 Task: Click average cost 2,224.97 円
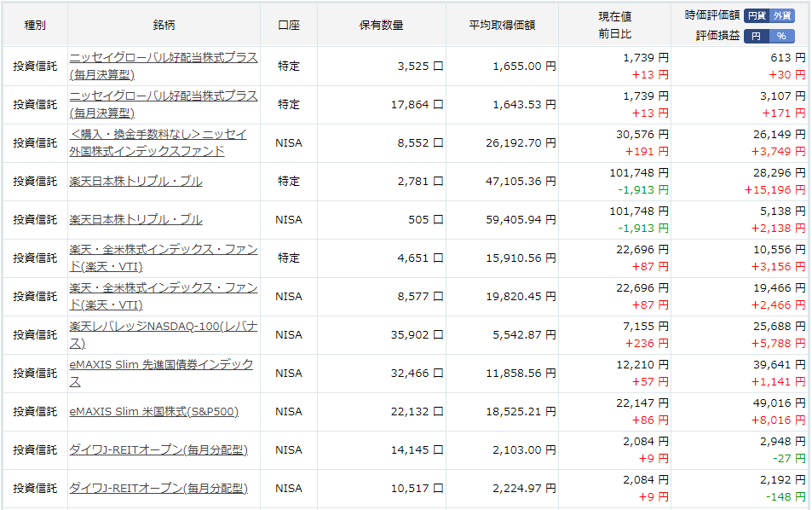click(524, 488)
